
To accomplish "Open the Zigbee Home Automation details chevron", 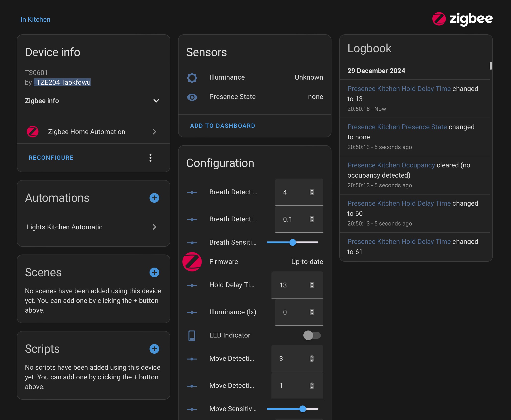I will [155, 132].
